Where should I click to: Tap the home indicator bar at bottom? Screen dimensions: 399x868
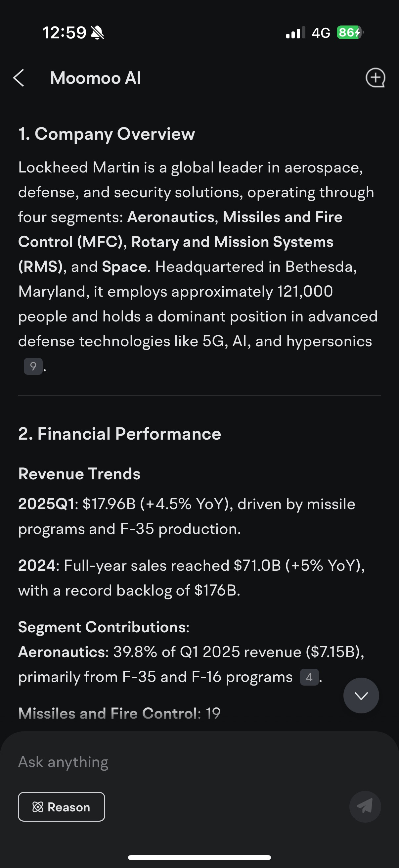[x=199, y=857]
